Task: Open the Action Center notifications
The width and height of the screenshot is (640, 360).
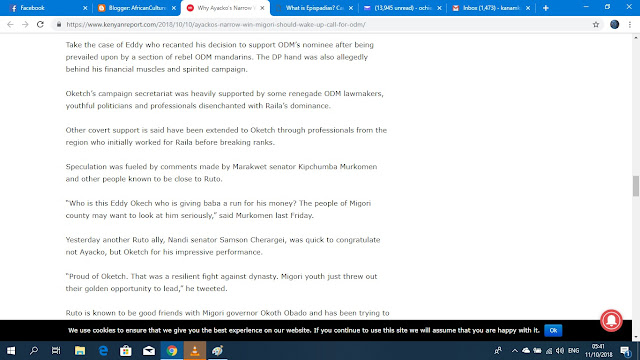Action: (x=626, y=351)
